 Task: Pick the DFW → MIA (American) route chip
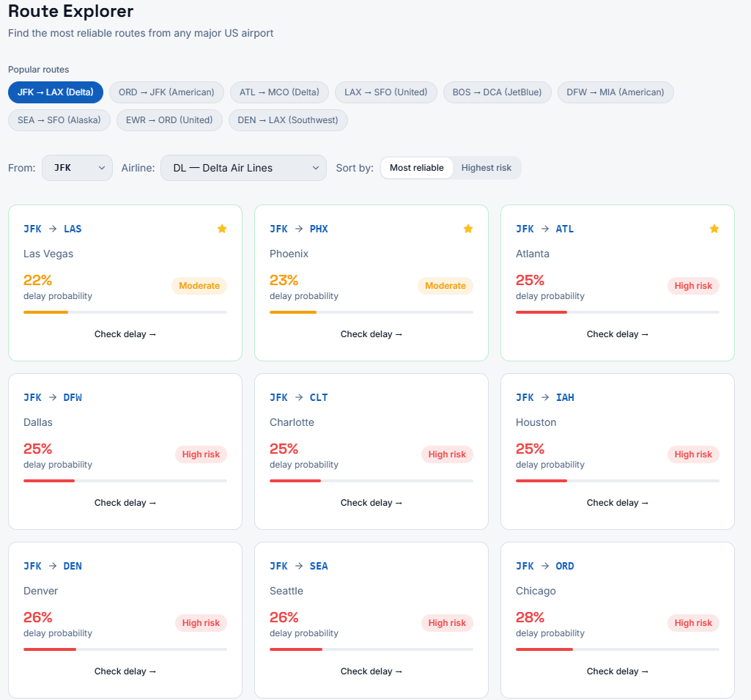615,92
